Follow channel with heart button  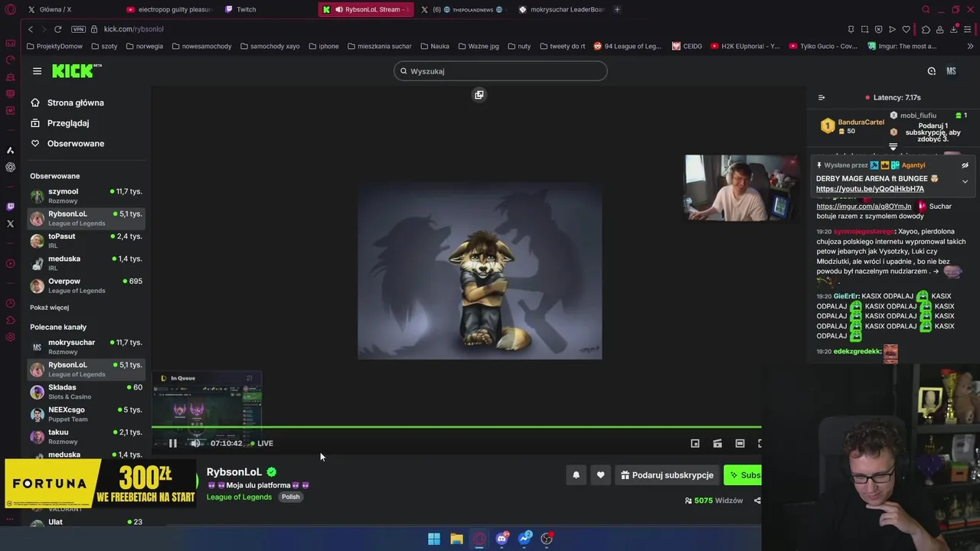pyautogui.click(x=600, y=475)
